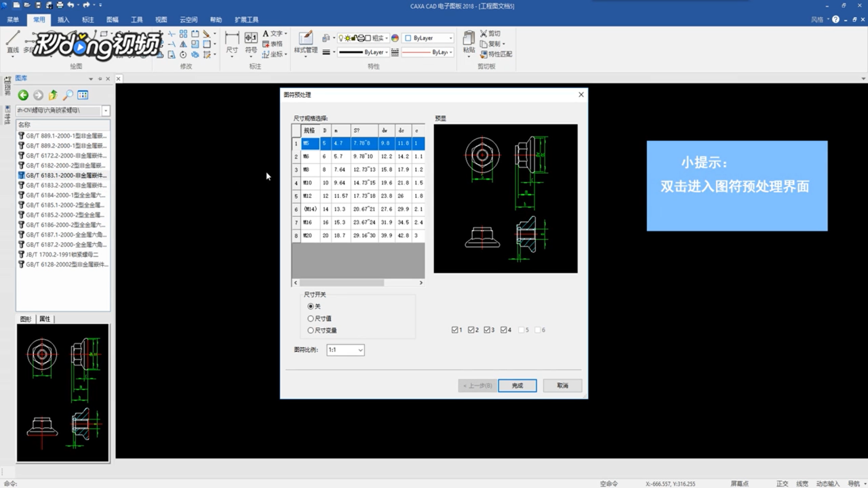Click the 完成 button
Screen dimensions: 868x488
point(517,386)
